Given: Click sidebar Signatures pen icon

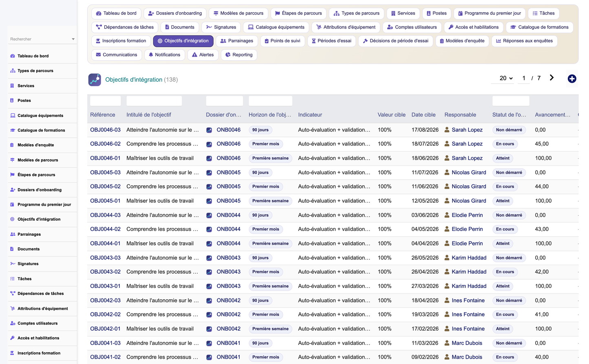Looking at the screenshot, I should (13, 264).
